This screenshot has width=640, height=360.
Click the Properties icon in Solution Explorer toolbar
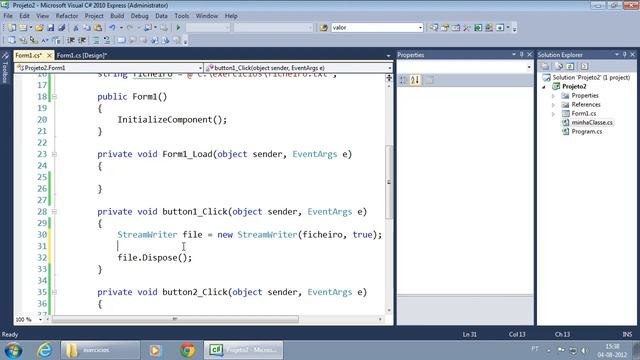(x=545, y=66)
